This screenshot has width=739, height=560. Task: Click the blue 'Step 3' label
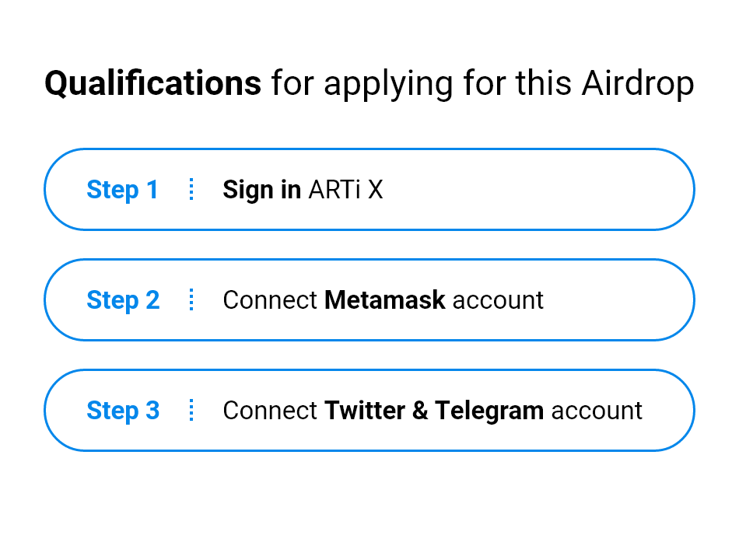coord(123,411)
